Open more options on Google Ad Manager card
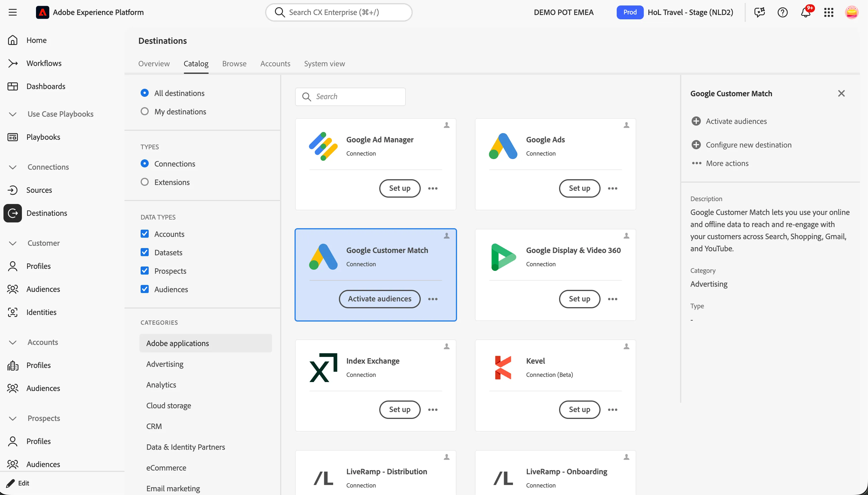This screenshot has width=868, height=495. point(433,188)
